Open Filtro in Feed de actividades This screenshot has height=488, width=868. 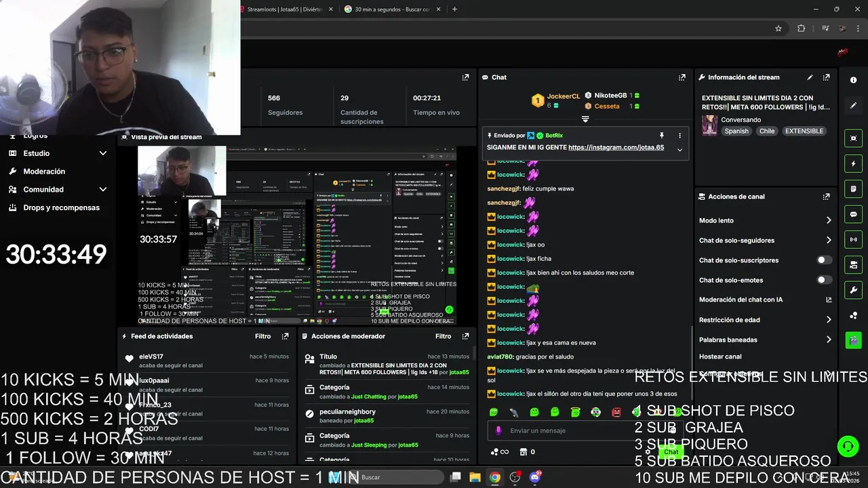point(263,336)
